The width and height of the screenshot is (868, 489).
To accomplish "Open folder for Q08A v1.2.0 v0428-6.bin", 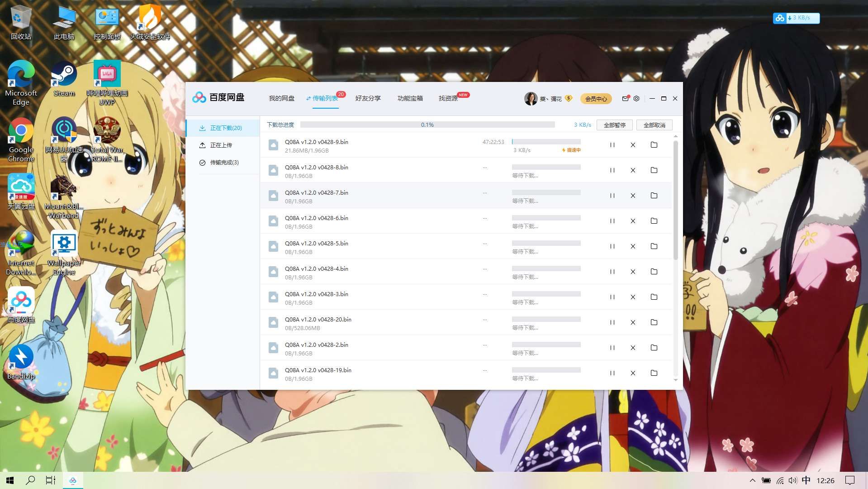I will click(654, 221).
